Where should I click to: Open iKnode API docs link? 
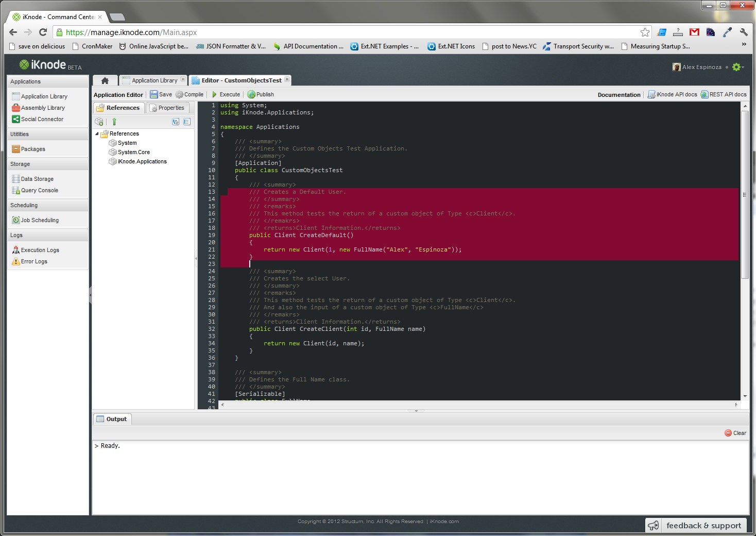(x=673, y=94)
